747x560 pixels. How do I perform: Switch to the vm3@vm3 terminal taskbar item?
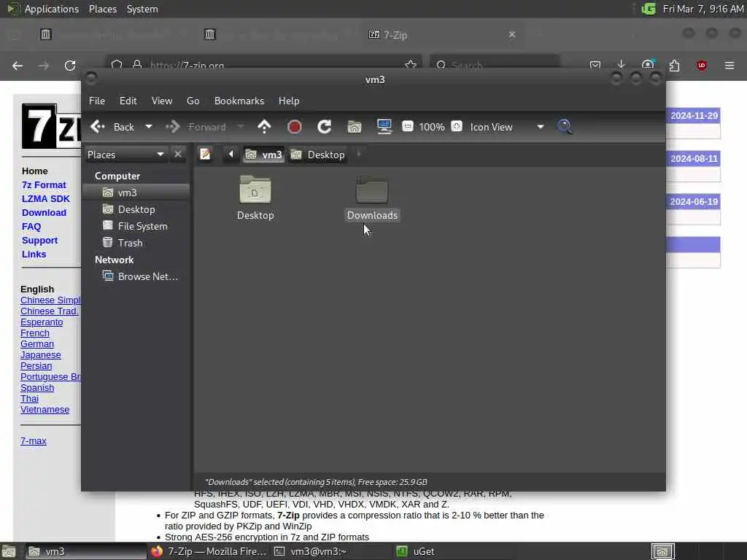[331, 551]
